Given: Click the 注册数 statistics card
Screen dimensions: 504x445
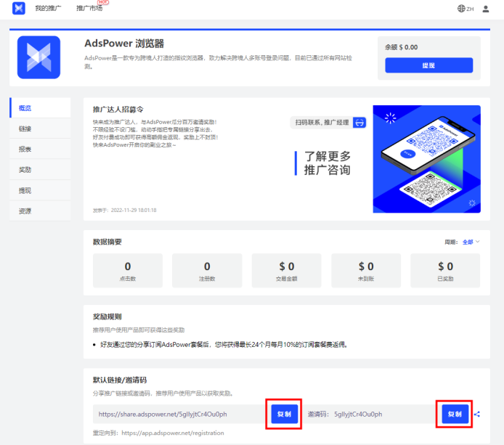Looking at the screenshot, I should click(207, 271).
